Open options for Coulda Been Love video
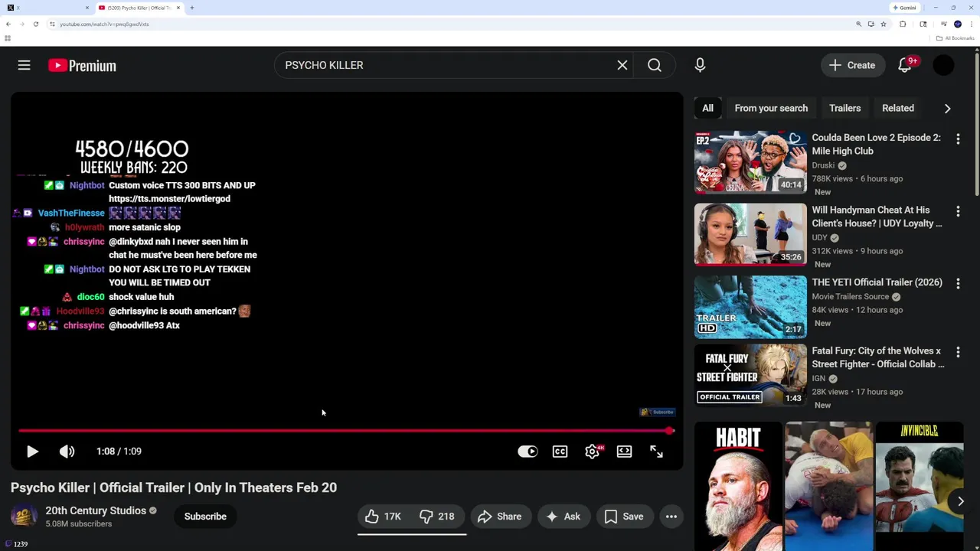The image size is (980, 551). pyautogui.click(x=958, y=139)
